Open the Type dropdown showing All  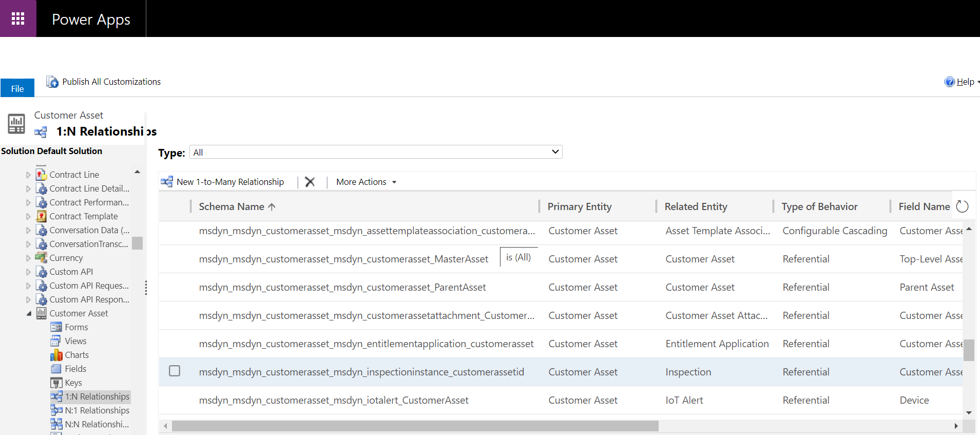376,152
